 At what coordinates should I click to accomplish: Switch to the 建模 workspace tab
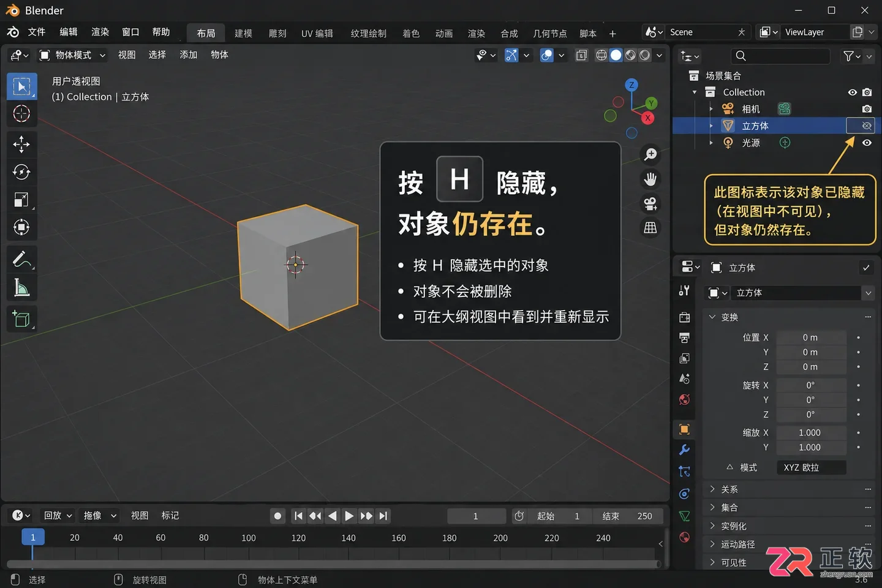pyautogui.click(x=243, y=33)
